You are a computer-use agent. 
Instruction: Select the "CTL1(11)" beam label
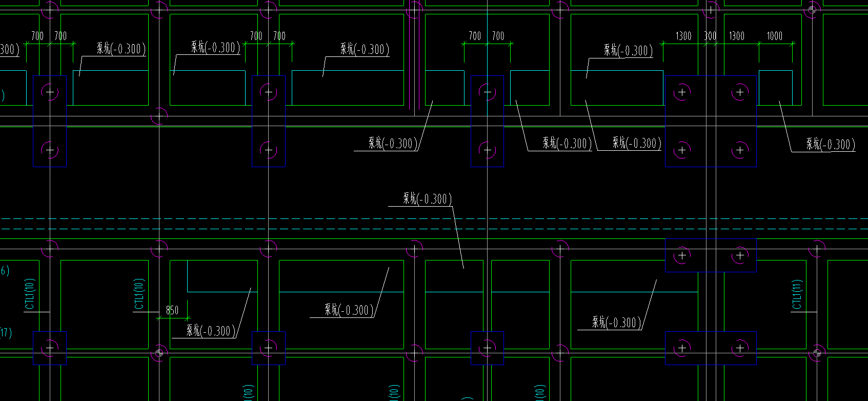tap(797, 295)
